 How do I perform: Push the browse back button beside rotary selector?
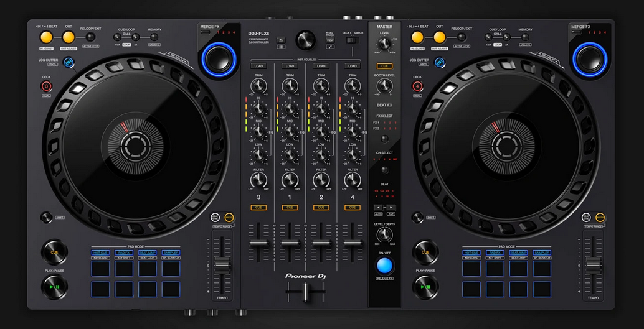(281, 40)
